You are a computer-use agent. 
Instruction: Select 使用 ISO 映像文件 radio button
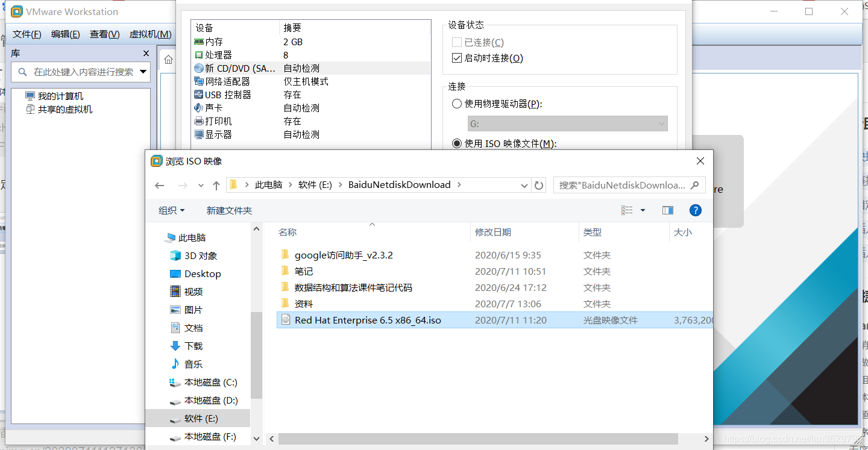457,143
